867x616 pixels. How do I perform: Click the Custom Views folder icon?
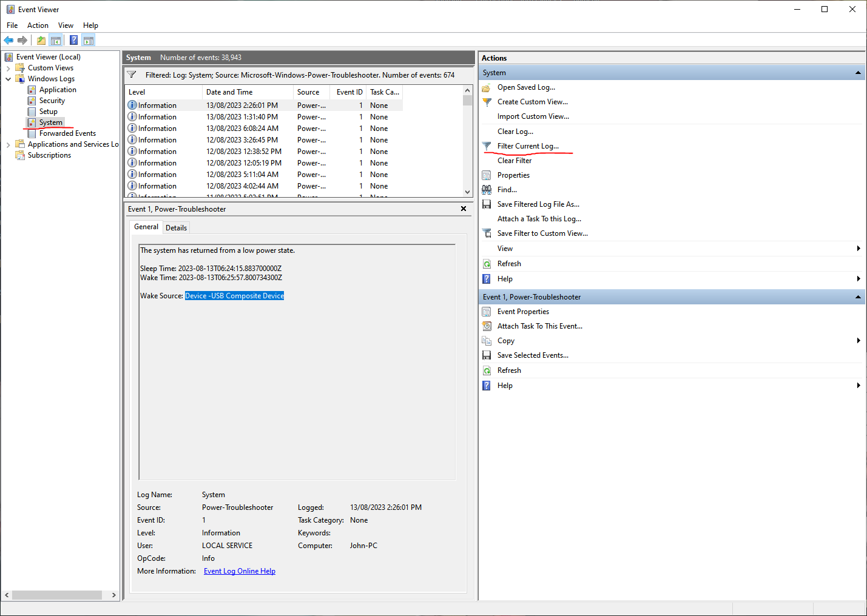tap(20, 68)
